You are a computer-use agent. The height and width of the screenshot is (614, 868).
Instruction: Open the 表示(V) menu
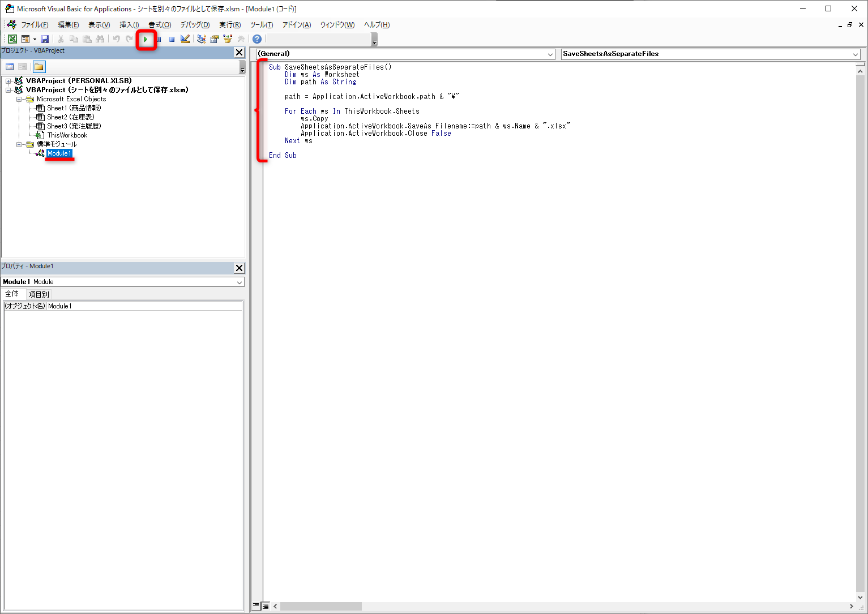[x=99, y=25]
